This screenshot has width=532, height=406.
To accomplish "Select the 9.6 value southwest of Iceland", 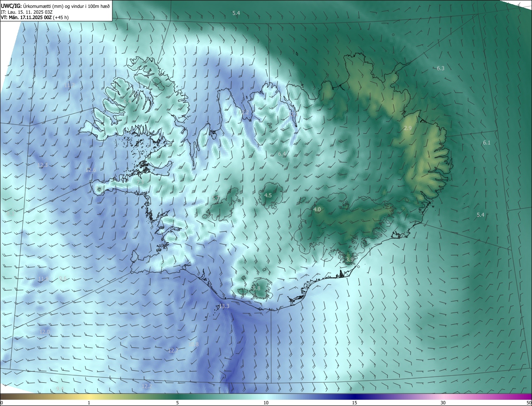I will (63, 278).
